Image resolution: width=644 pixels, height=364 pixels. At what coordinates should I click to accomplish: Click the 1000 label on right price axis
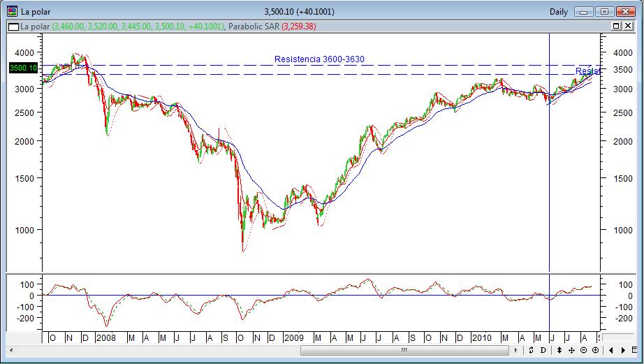tap(622, 231)
